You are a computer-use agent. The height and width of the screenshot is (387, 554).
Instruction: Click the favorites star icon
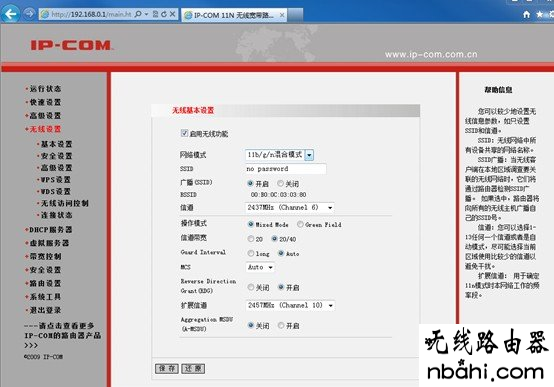540,14
